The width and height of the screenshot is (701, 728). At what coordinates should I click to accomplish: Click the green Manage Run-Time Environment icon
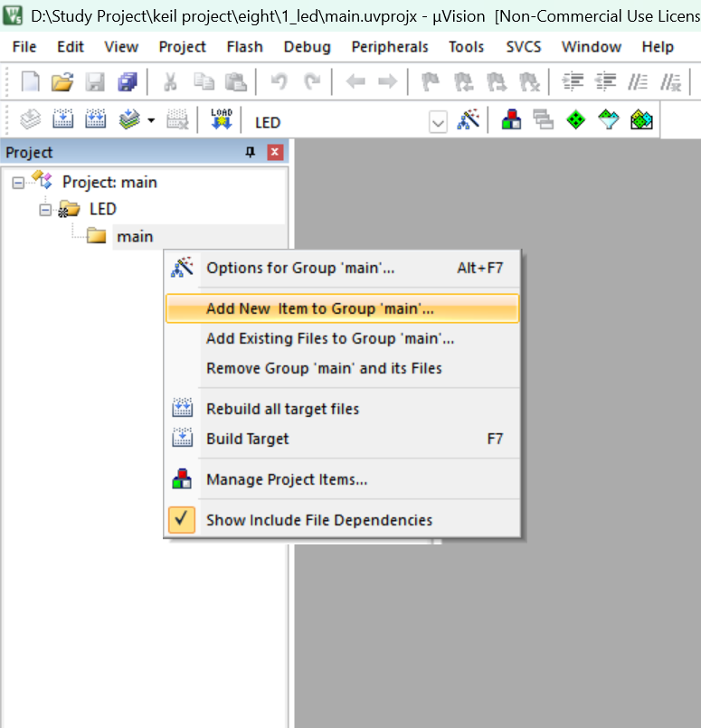coord(575,119)
